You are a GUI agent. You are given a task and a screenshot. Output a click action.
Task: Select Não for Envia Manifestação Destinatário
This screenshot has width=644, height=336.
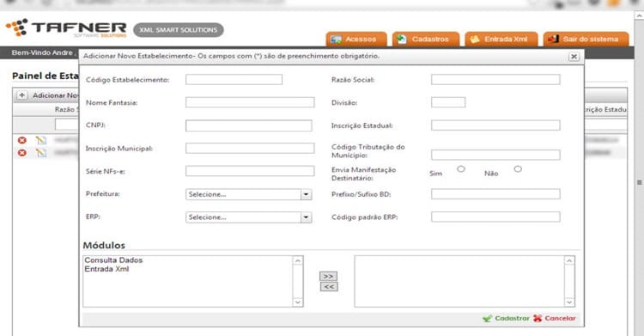pyautogui.click(x=518, y=168)
